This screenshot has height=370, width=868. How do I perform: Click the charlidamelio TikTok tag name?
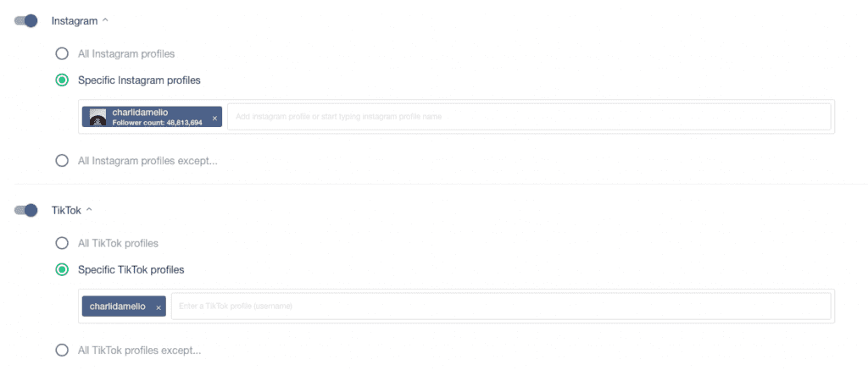pos(117,306)
